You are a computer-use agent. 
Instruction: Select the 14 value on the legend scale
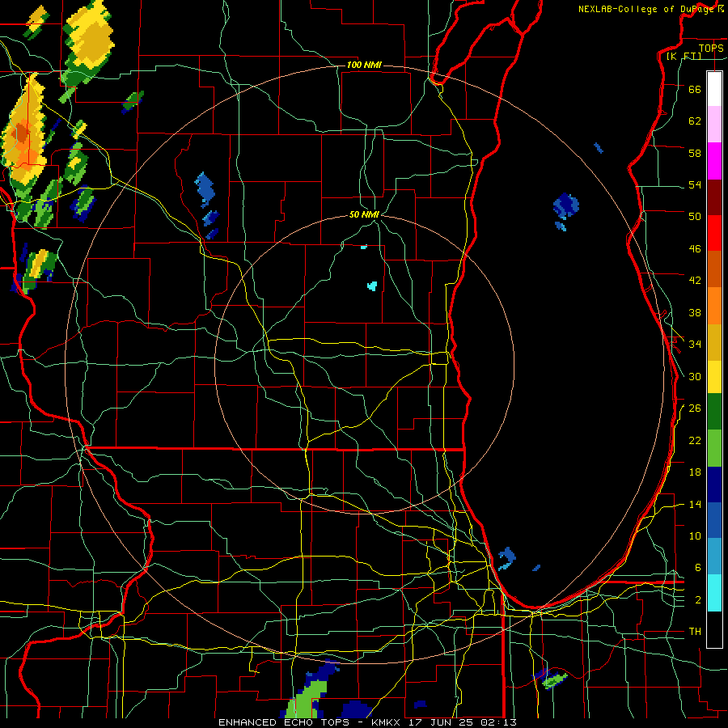tap(695, 504)
